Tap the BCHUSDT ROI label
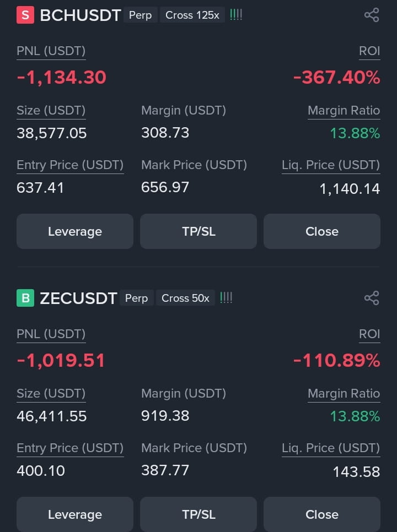397x532 pixels. pyautogui.click(x=369, y=51)
